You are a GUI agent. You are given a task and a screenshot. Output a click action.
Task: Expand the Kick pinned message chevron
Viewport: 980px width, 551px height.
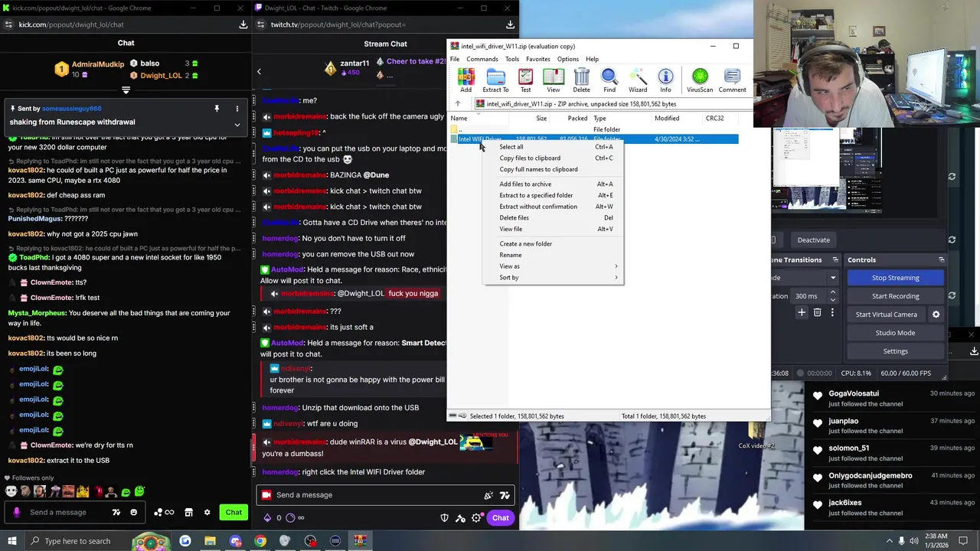pos(237,125)
